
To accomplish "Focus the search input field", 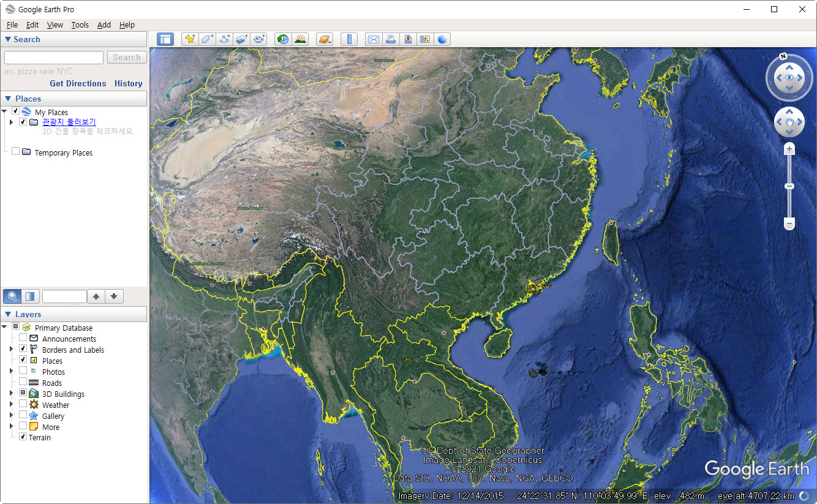I will pos(54,57).
